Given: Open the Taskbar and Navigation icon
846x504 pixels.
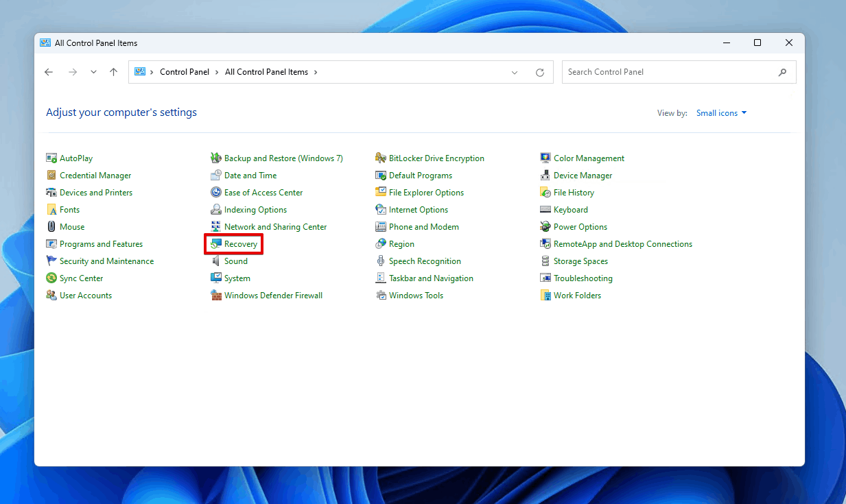Looking at the screenshot, I should tap(381, 278).
